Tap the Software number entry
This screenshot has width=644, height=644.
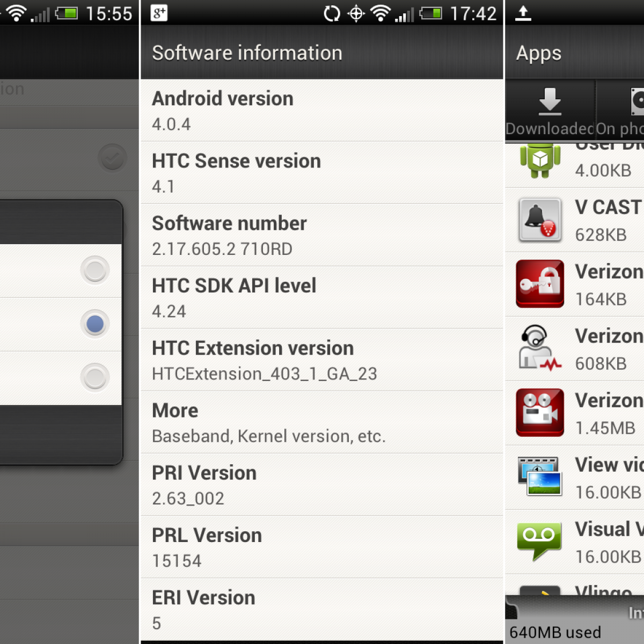click(322, 235)
